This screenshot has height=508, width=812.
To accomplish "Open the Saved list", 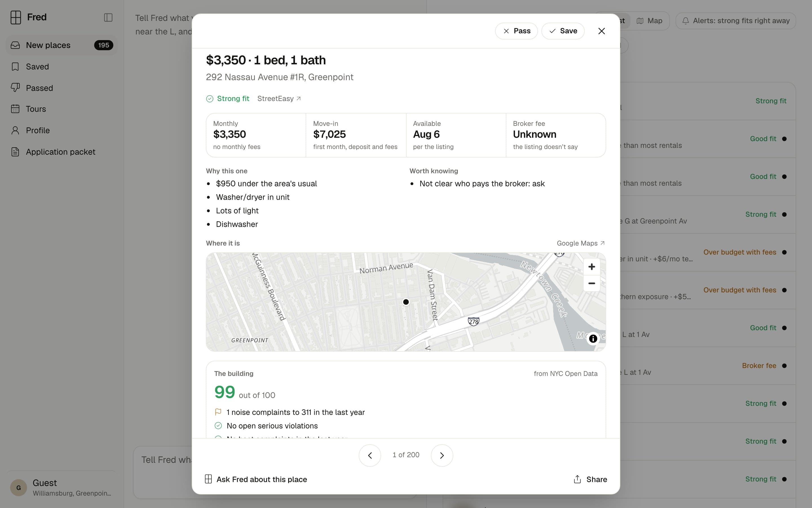I will tap(62, 67).
